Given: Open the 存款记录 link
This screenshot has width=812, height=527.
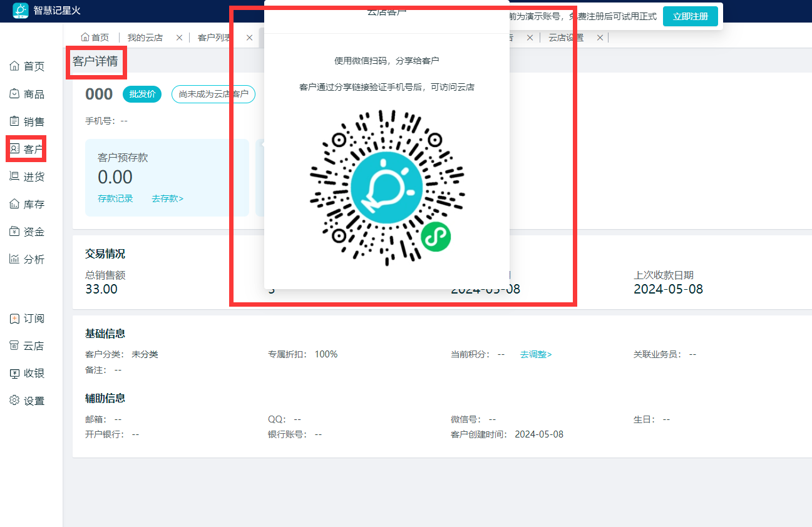Looking at the screenshot, I should [x=115, y=198].
